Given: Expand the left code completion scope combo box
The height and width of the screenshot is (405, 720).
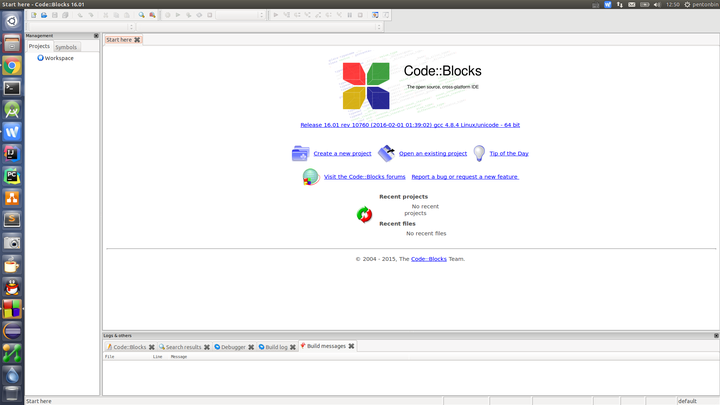Looking at the screenshot, I should 81,27.
